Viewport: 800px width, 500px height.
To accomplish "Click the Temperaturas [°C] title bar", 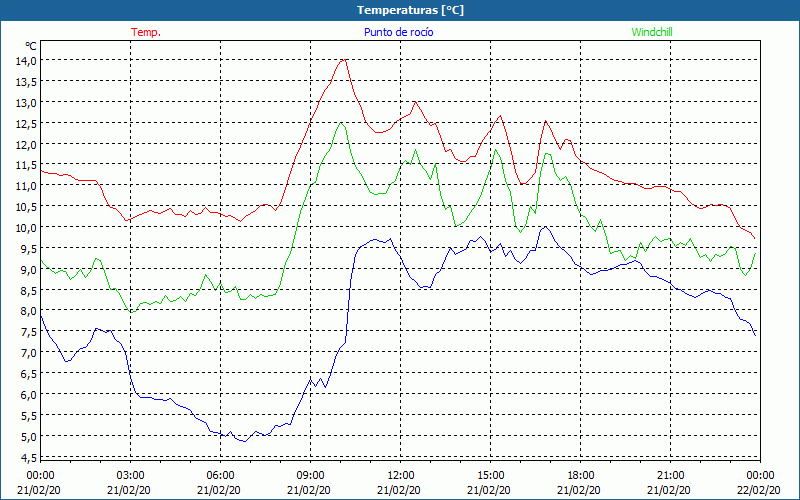I will click(400, 10).
